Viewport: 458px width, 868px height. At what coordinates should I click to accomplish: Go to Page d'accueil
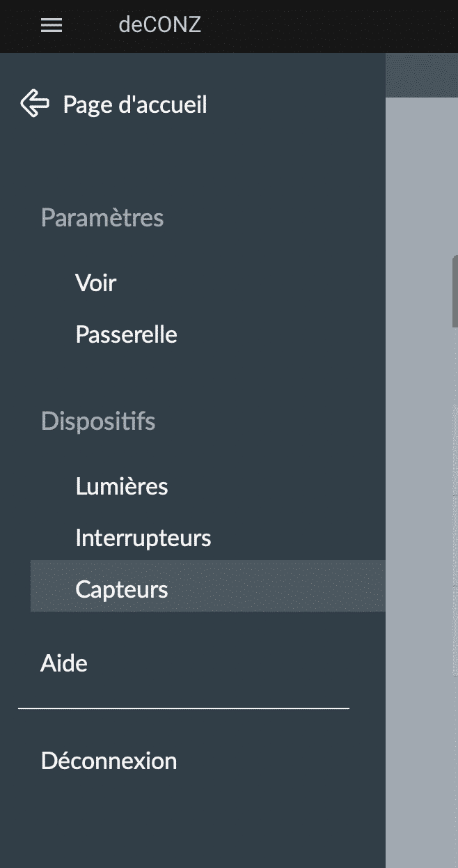pos(135,105)
